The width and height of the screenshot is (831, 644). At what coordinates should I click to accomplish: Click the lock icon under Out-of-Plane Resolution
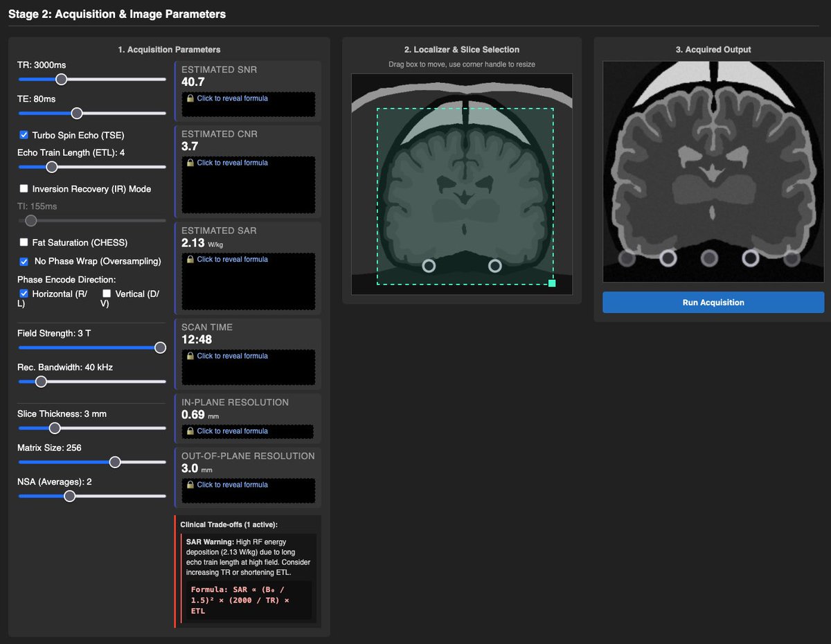(190, 485)
